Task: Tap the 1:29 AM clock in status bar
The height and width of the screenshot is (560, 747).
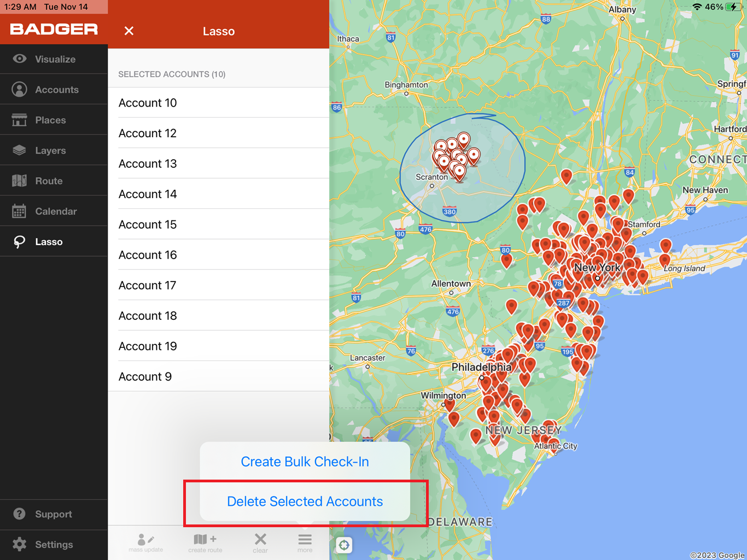Action: 21,7
